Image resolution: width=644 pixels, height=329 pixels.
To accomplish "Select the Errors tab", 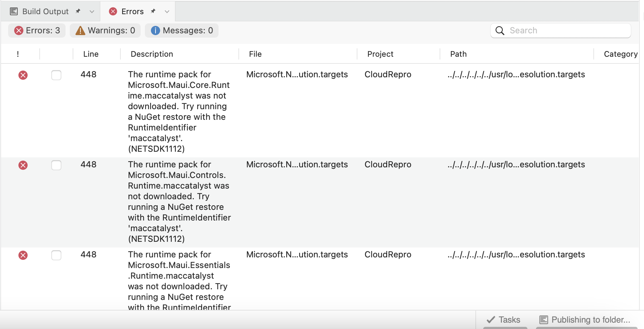I will pyautogui.click(x=132, y=11).
